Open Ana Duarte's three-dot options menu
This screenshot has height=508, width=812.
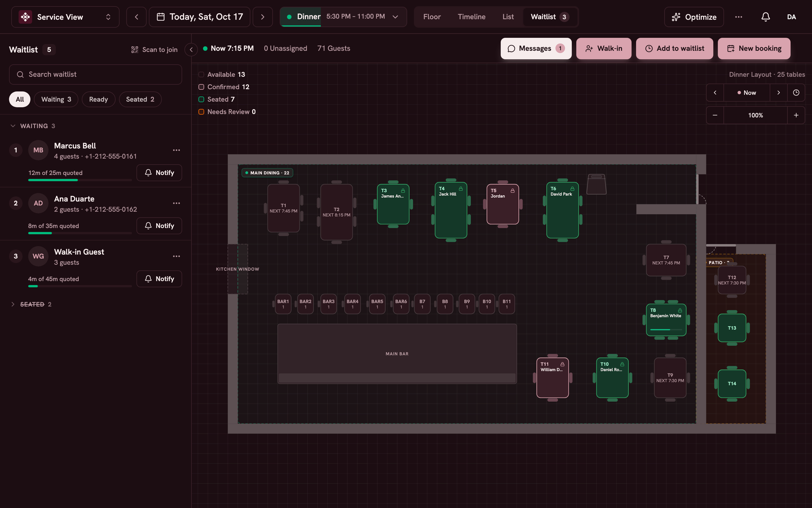176,203
